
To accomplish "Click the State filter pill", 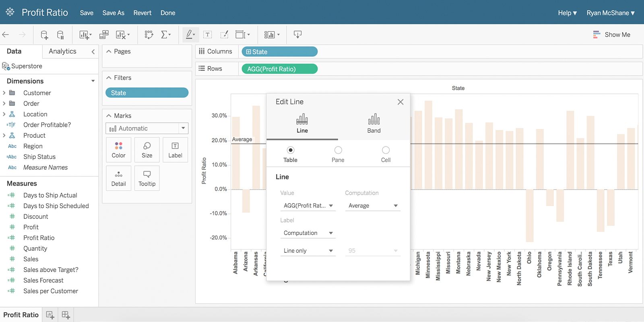I will pyautogui.click(x=147, y=93).
